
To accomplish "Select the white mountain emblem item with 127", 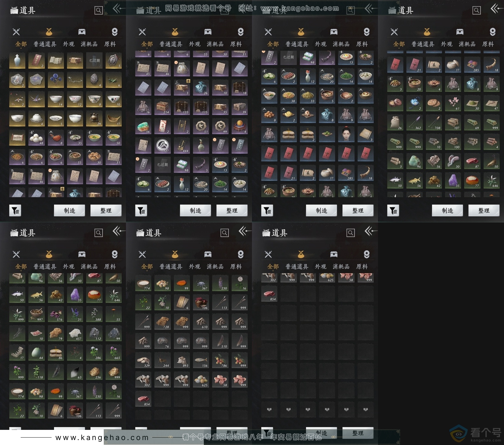I will pos(162,146).
